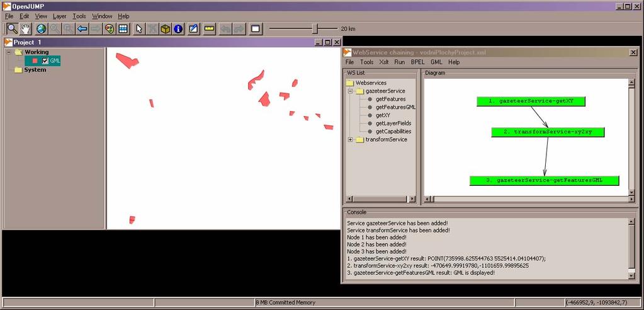Viewport: 644px width, 310px height.
Task: Click the greyed Zoom Next arrow
Action: coord(95,29)
